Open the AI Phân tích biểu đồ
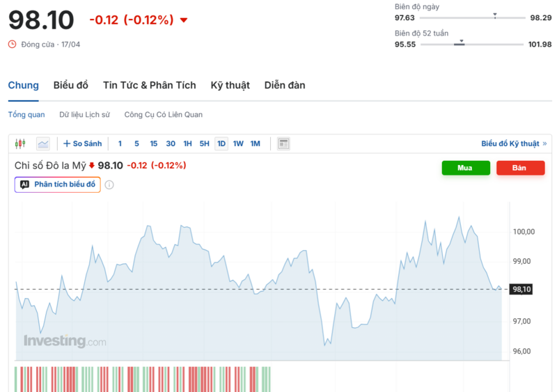The height and width of the screenshot is (392, 557). click(58, 185)
